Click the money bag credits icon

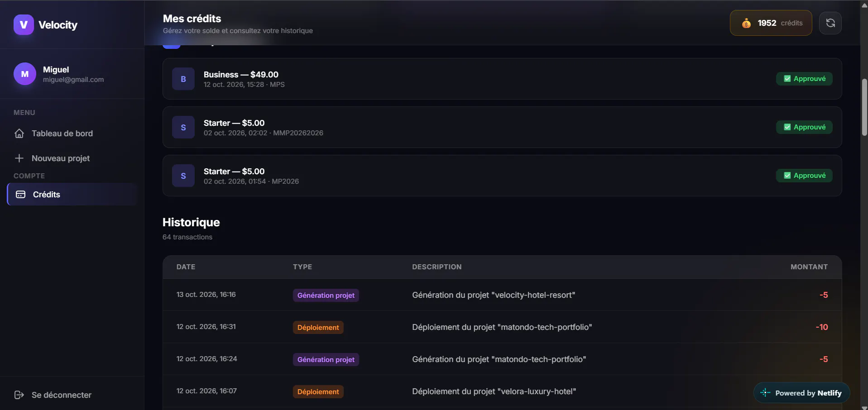coord(746,23)
